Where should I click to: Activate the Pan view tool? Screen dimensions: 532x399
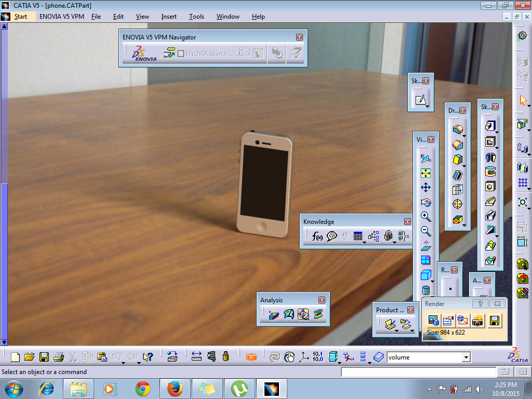[426, 188]
